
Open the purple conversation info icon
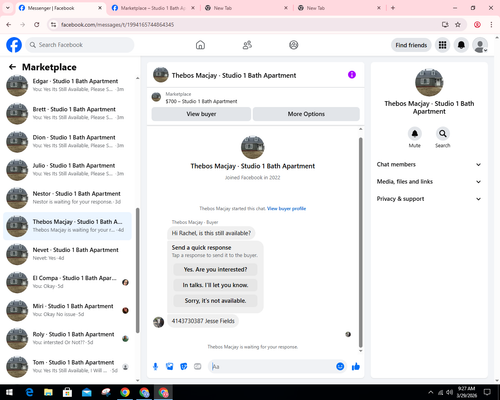[352, 75]
